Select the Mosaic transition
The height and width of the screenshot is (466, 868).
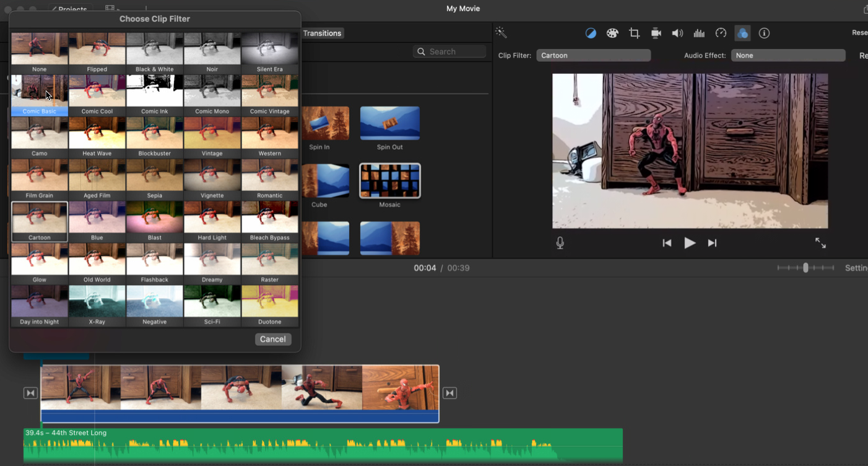click(390, 186)
